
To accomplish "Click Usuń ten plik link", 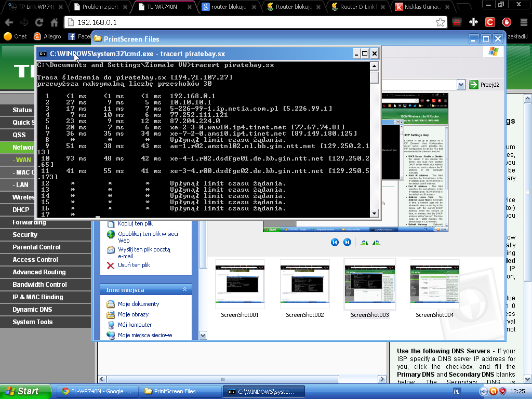I will pyautogui.click(x=134, y=265).
